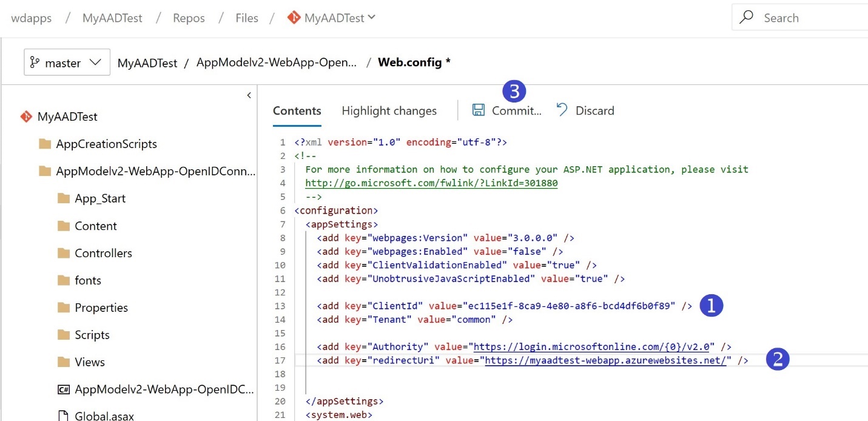
Task: Go to wdapps organization breadcrumb
Action: (32, 18)
